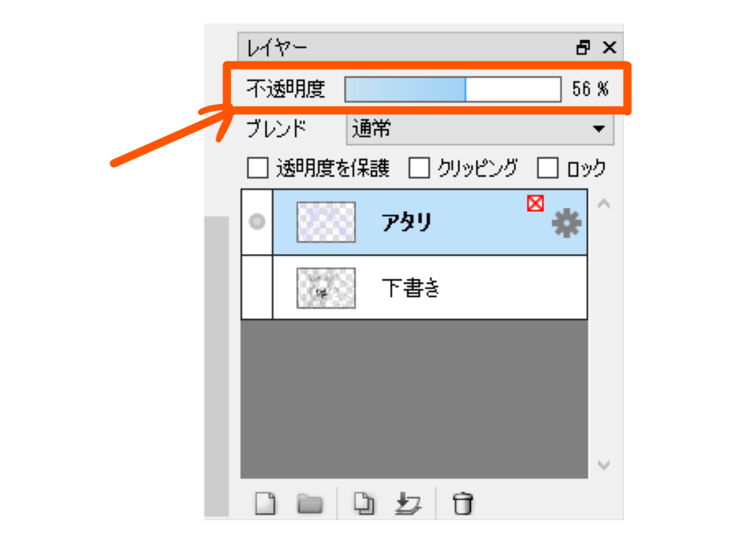This screenshot has width=756, height=534.
Task: Select the 下書き layer
Action: point(430,287)
